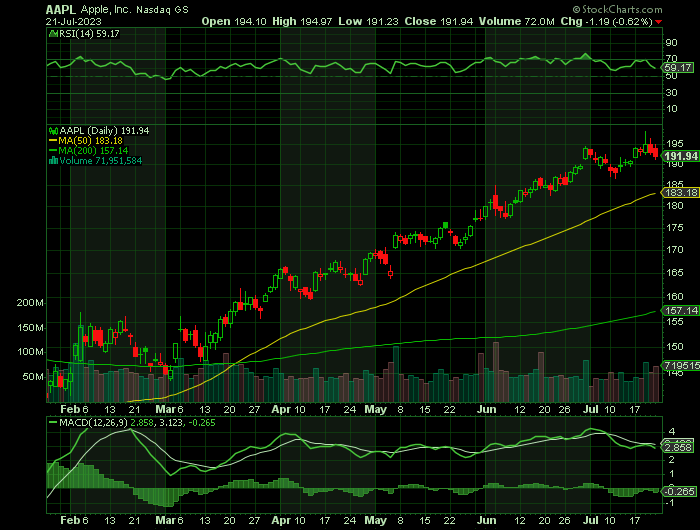Click the yellow MA(50) legend line swatch
700x530 pixels.
(53, 141)
